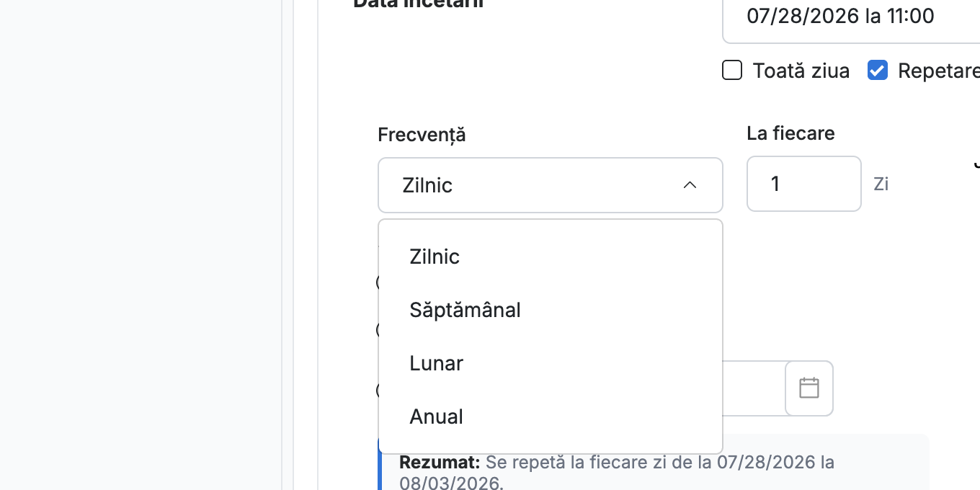The height and width of the screenshot is (490, 980).
Task: Click the La fiecare heading label
Action: [x=790, y=133]
